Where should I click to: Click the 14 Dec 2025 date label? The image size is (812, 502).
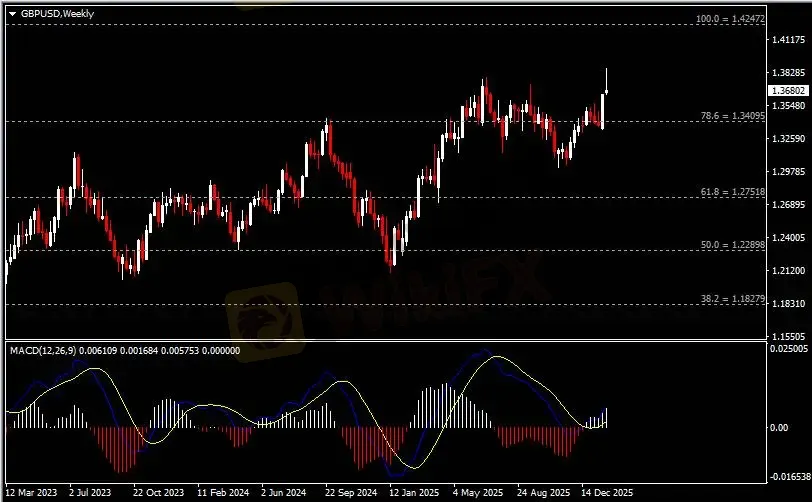coord(607,492)
